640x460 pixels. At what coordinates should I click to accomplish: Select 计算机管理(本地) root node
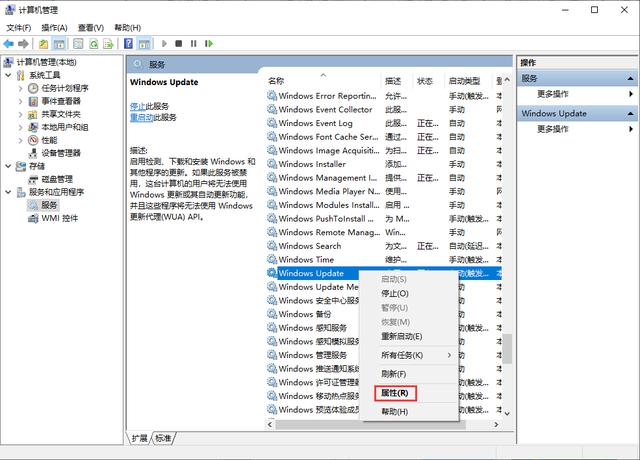click(x=46, y=62)
